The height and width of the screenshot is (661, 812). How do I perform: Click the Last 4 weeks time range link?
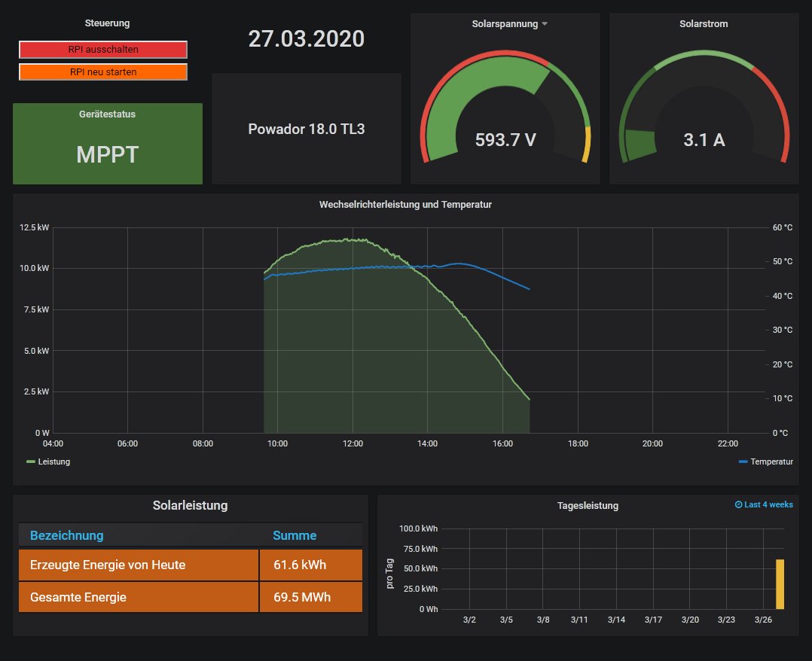[x=768, y=505]
